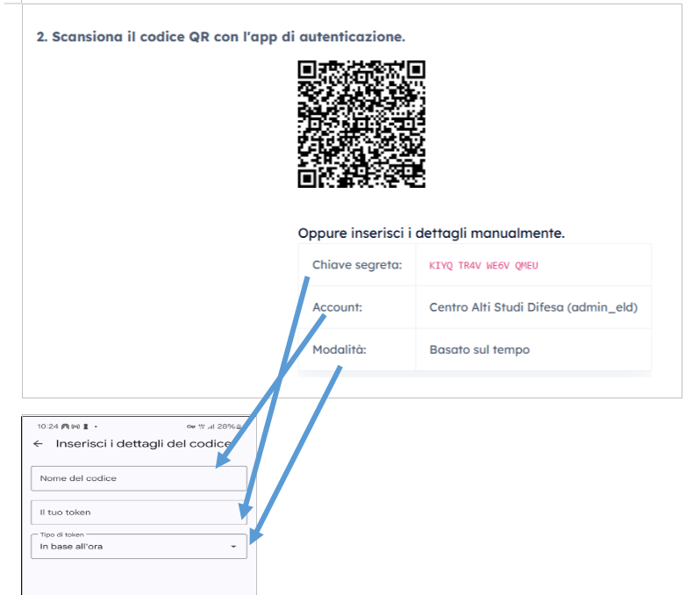Click the 'Centro Alti Studi Difesa (admin_eld)' account value
The width and height of the screenshot is (700, 595).
click(533, 307)
